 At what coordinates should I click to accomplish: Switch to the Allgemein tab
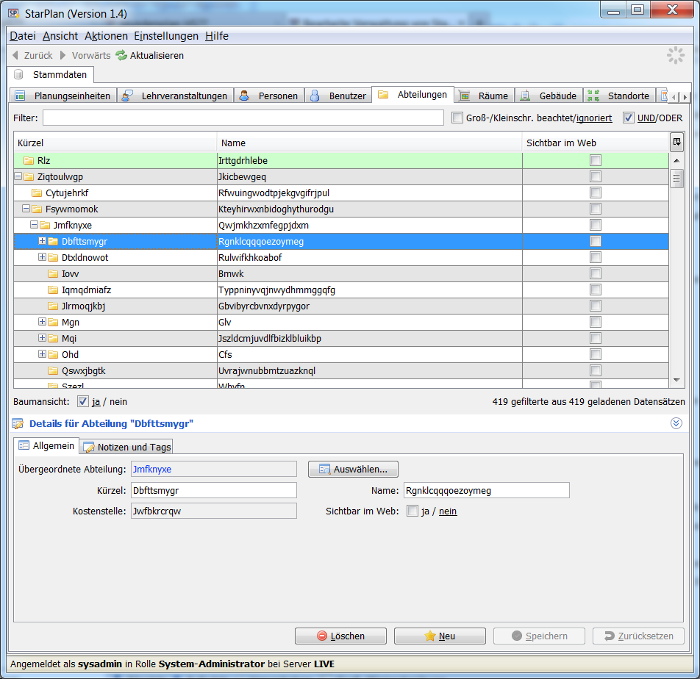tap(46, 446)
